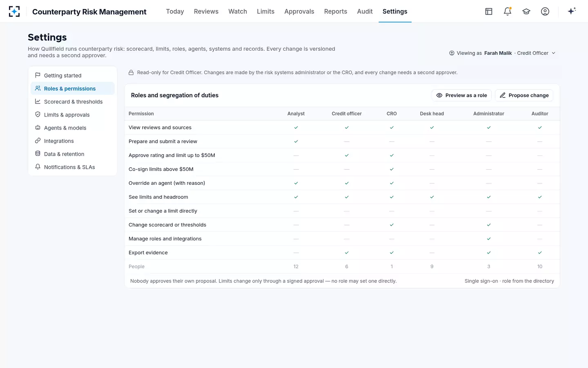Click the lock icon in read-only banner
The image size is (588, 368).
coord(131,72)
